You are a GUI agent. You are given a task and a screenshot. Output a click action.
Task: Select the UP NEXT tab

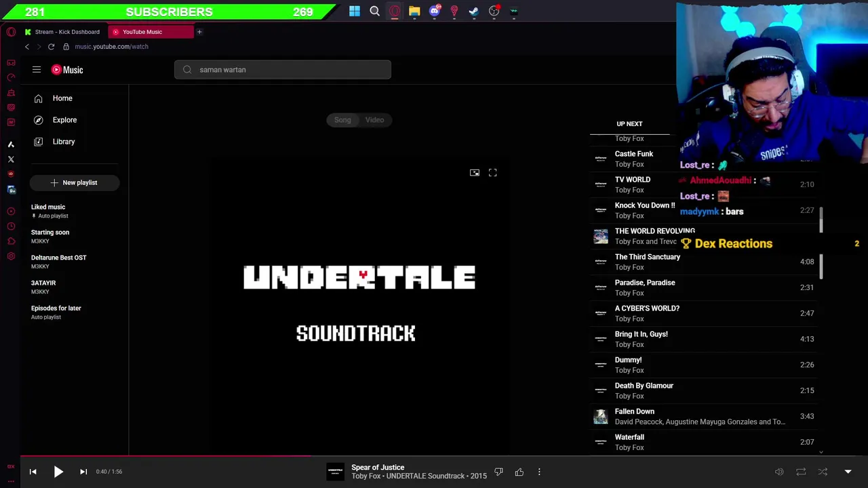tap(629, 124)
